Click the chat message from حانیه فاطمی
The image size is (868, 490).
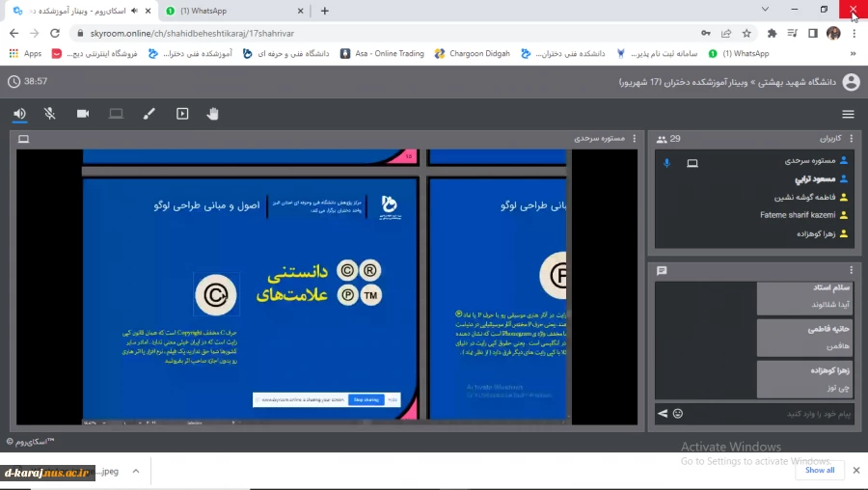click(804, 338)
